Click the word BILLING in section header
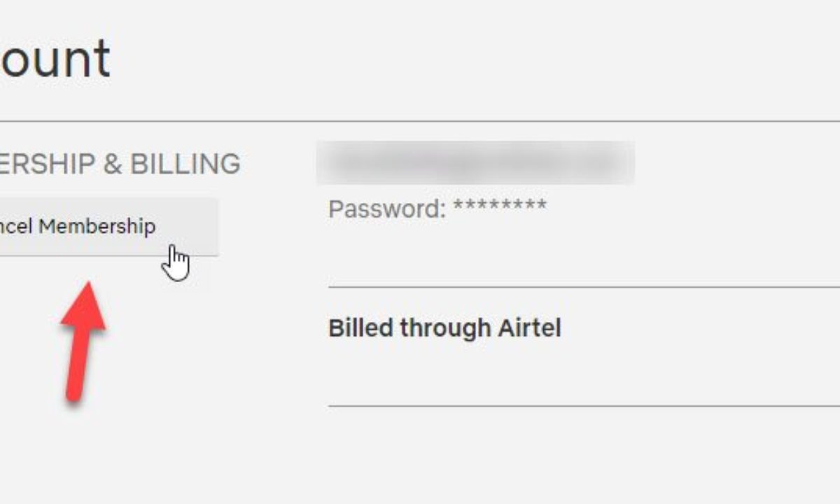 click(x=185, y=164)
